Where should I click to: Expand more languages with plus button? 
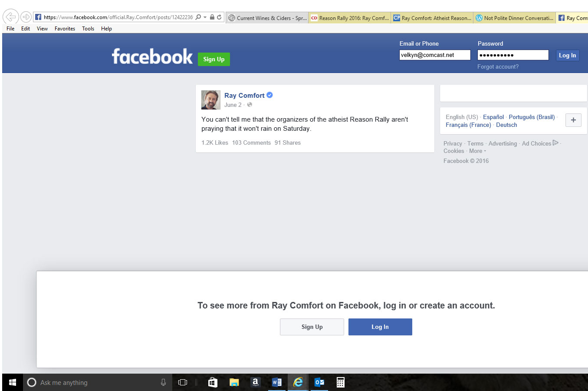[x=573, y=120]
